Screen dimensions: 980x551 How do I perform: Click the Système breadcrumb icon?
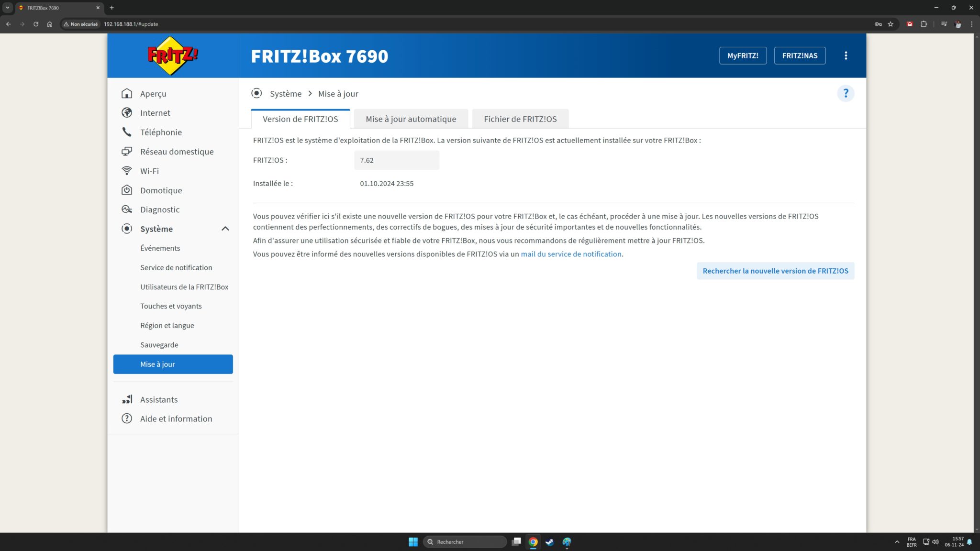[x=256, y=93]
